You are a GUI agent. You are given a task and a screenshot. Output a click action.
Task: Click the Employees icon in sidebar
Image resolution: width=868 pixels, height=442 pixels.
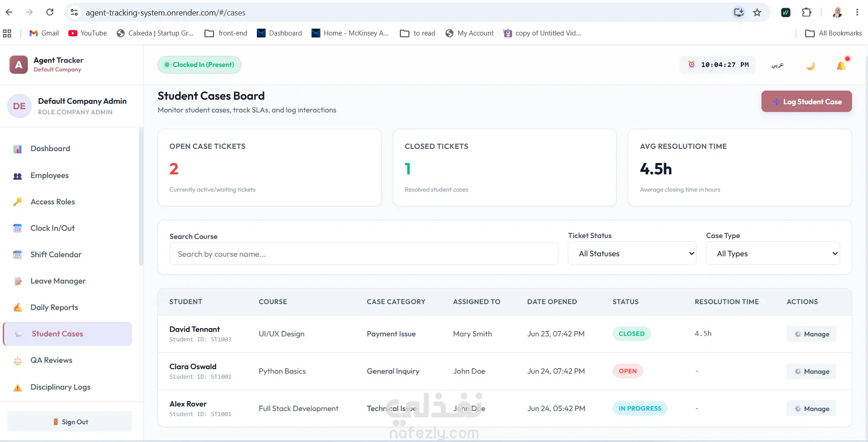click(18, 176)
